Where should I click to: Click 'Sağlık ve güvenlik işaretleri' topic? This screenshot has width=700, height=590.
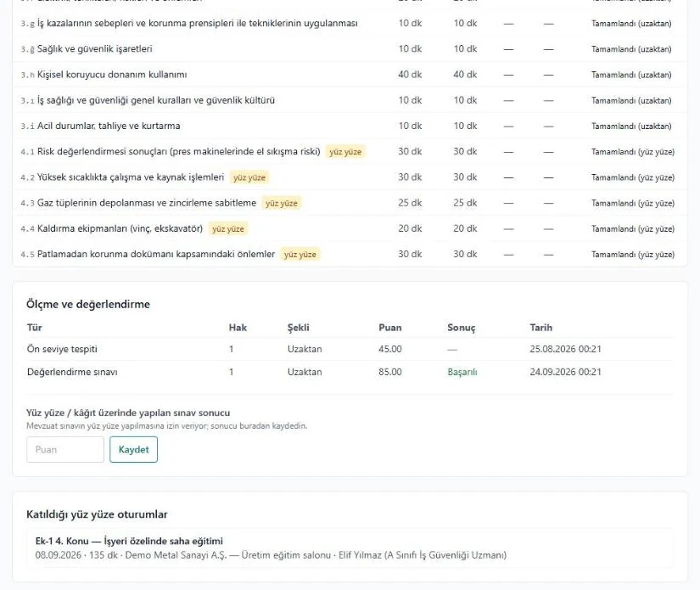[x=95, y=48]
